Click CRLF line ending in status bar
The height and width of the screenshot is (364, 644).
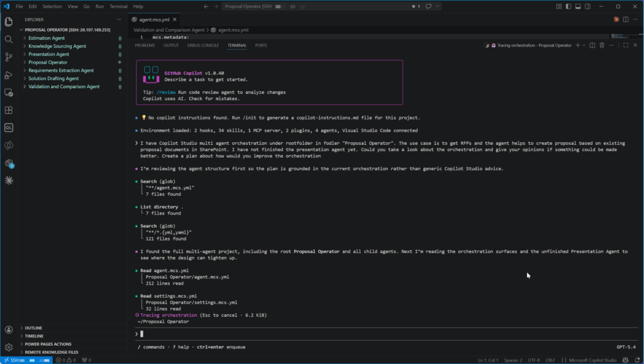550,360
